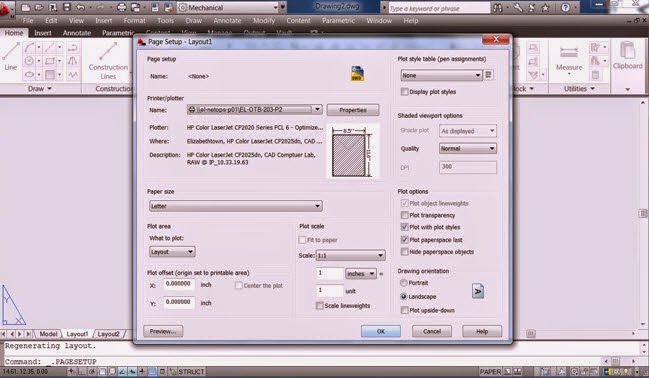Click OK in Page Setup dialog

click(x=381, y=331)
